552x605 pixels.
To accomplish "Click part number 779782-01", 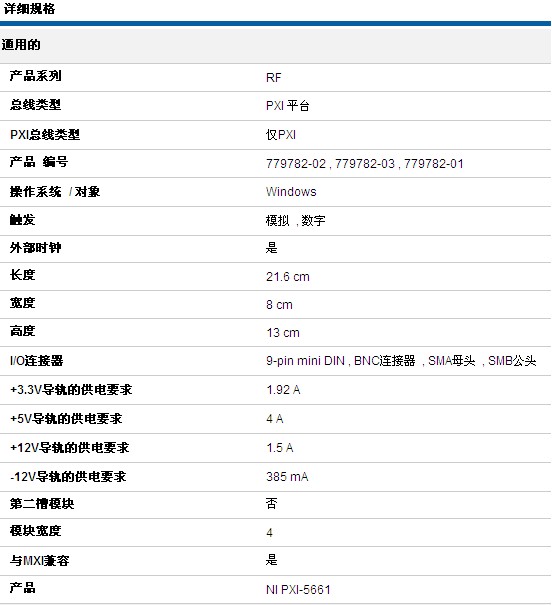I will click(x=434, y=164).
